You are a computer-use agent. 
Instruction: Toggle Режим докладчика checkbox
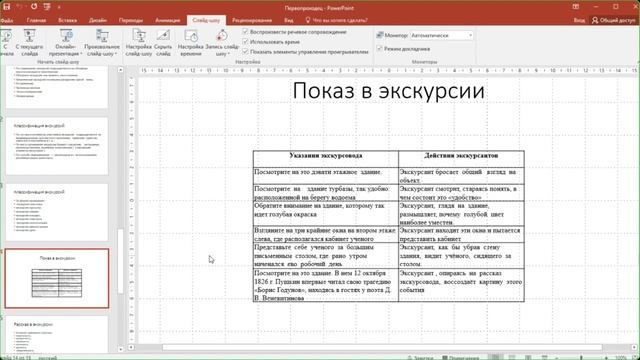coord(380,49)
